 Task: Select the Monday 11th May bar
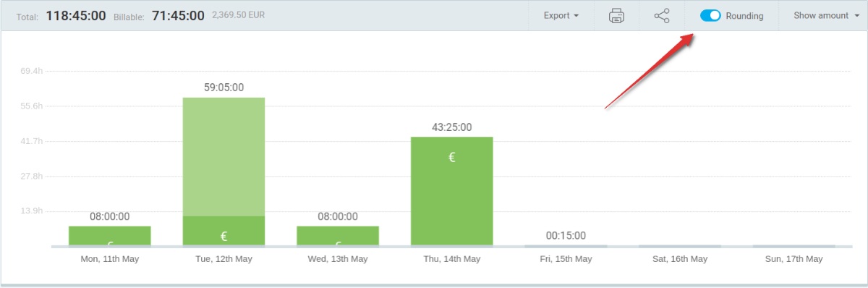pos(110,236)
